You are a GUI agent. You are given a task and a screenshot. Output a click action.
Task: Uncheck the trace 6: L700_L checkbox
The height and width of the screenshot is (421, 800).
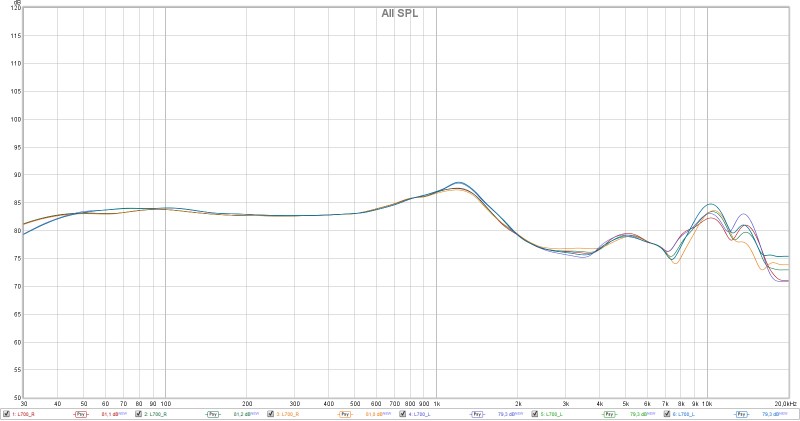coord(666,414)
